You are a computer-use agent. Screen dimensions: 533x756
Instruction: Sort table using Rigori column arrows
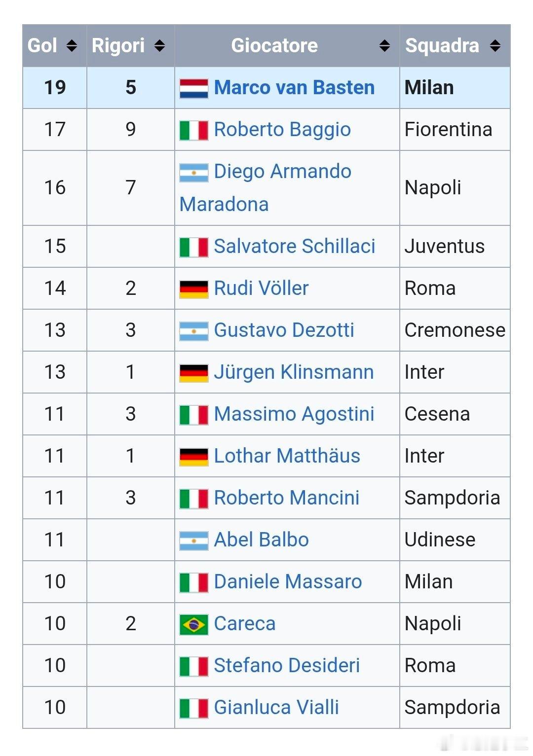pos(159,46)
